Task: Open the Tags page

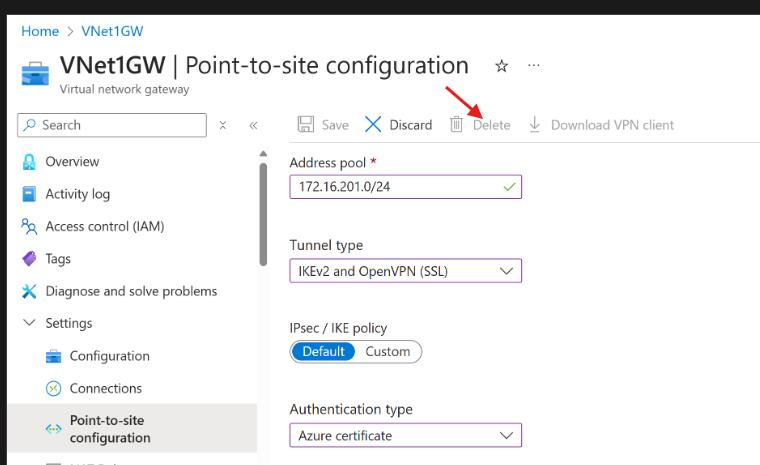Action: point(58,259)
